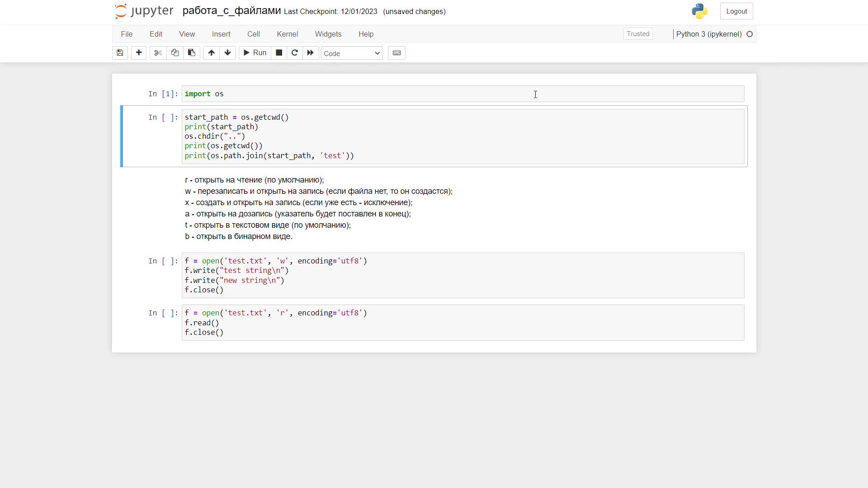Click the Logout button
Viewport: 868px width, 488px height.
tap(736, 11)
